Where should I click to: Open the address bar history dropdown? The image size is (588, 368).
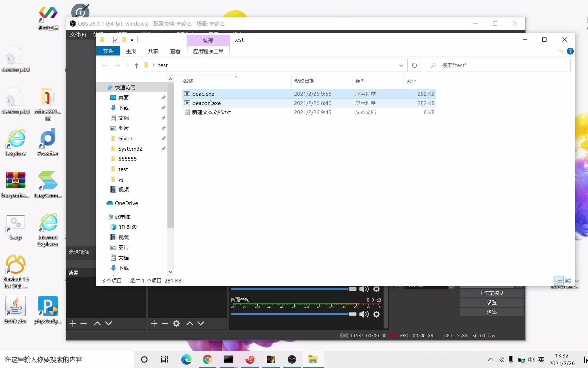click(401, 65)
